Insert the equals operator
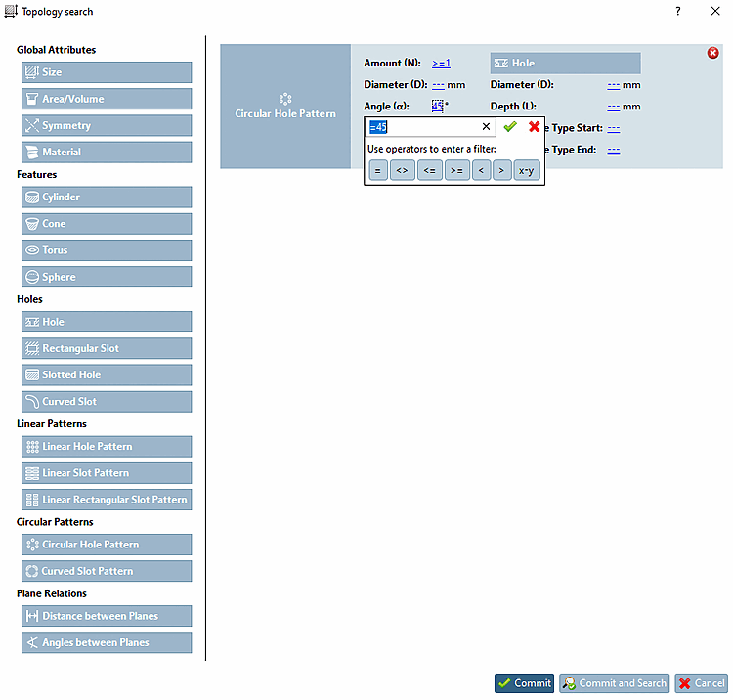 coord(377,171)
